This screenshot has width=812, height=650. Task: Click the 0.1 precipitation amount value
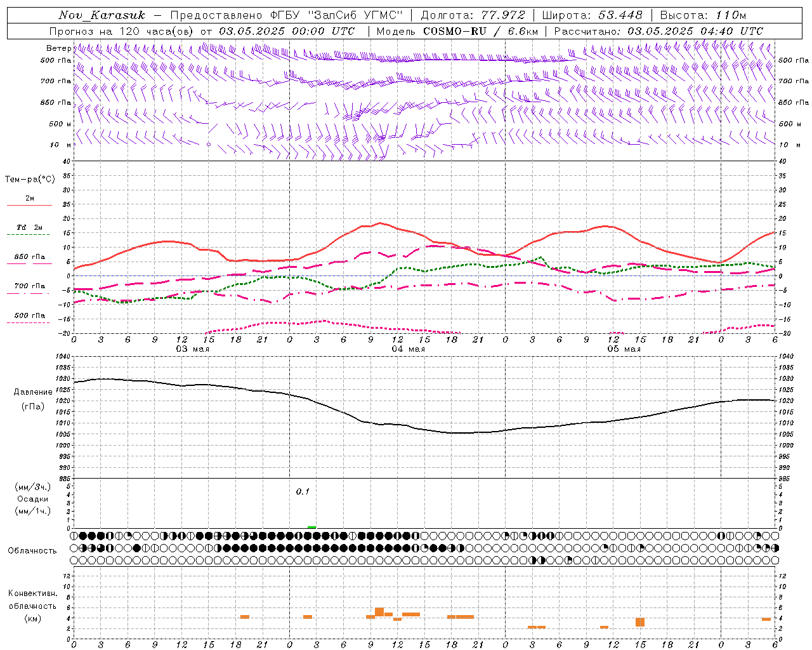point(303,492)
